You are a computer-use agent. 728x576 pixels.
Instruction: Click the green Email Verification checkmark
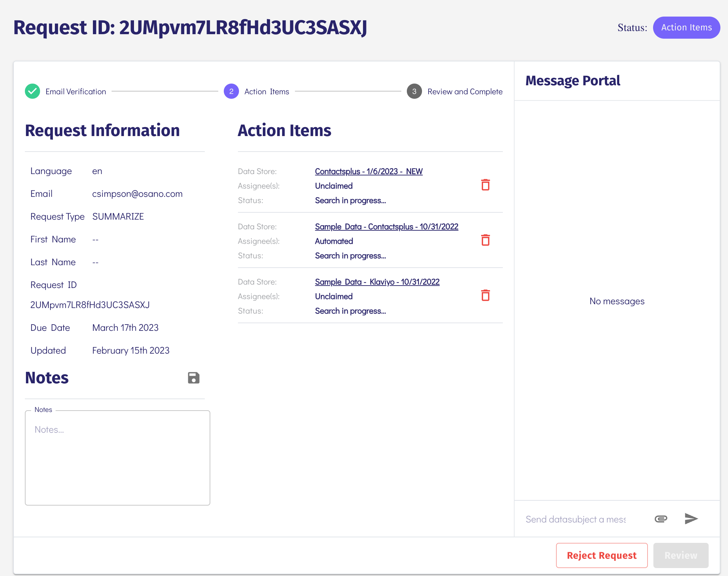32,92
